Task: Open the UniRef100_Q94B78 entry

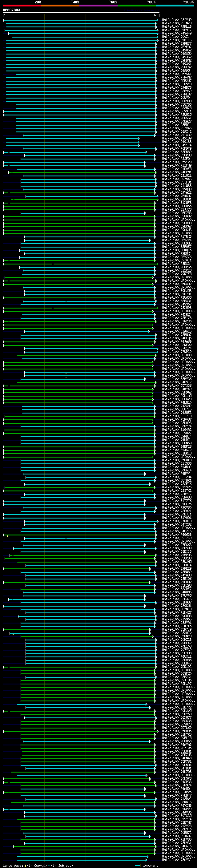Action: [x=177, y=88]
